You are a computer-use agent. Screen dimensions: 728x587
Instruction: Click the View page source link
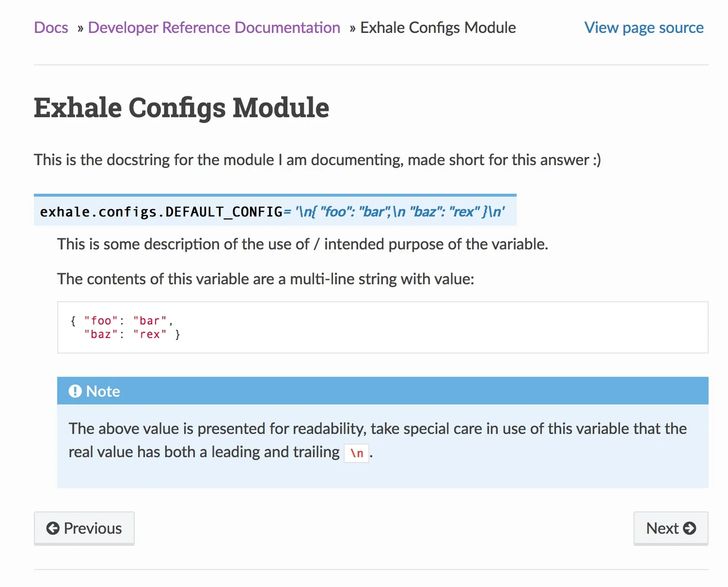(x=644, y=28)
